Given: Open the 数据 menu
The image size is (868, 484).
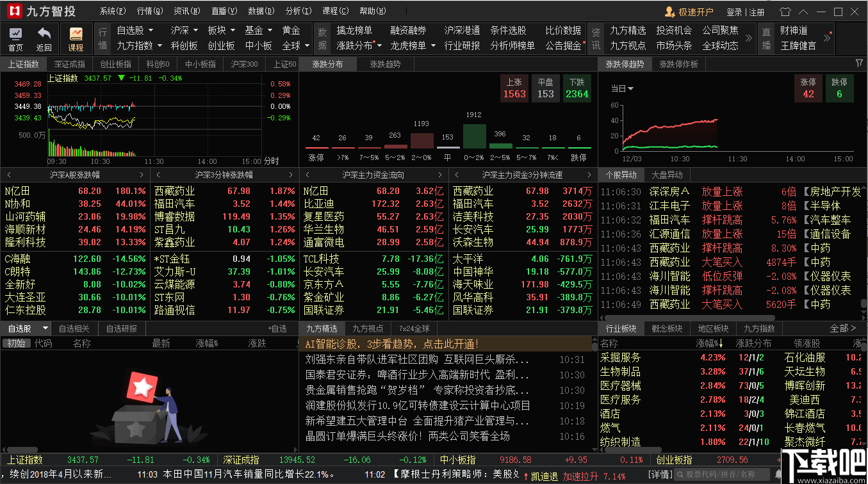Looking at the screenshot, I should pos(261,12).
